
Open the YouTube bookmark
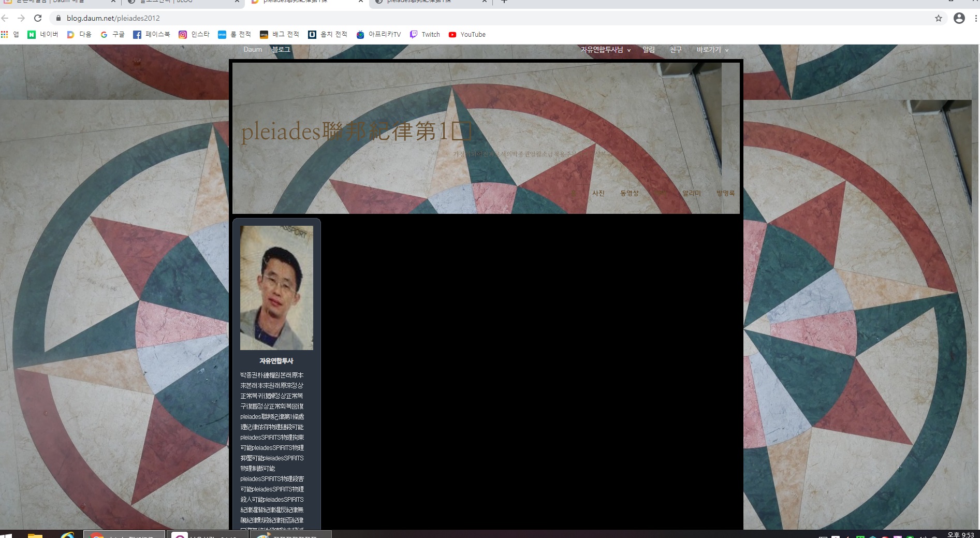coord(467,35)
